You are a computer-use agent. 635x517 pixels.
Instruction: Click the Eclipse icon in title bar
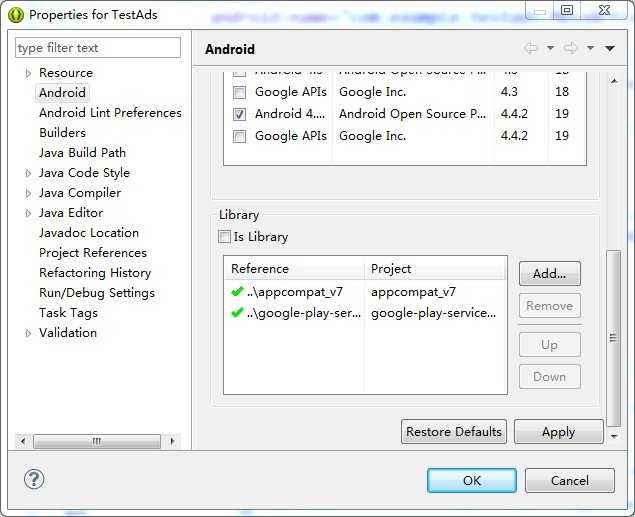[16, 15]
